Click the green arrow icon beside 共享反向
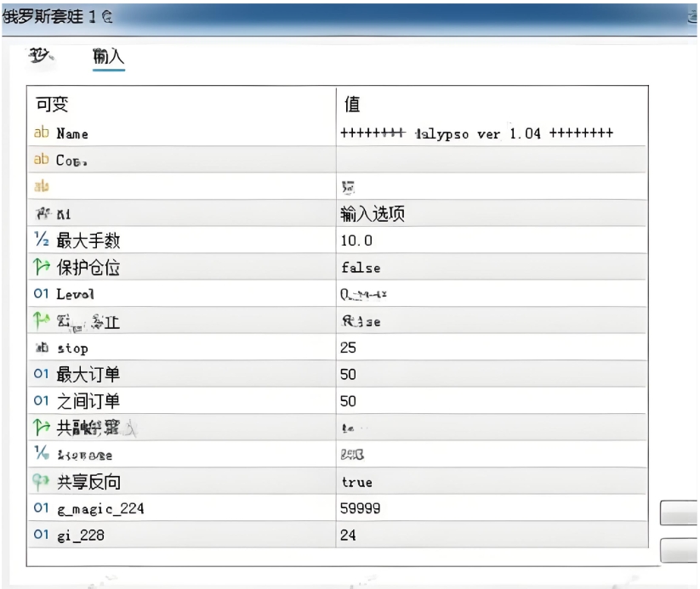This screenshot has height=589, width=700. tap(41, 481)
